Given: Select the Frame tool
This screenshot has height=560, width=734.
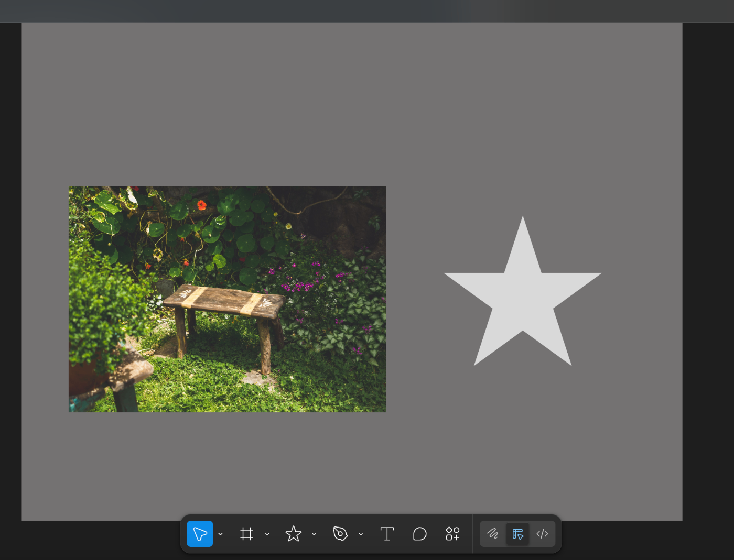Looking at the screenshot, I should (246, 534).
